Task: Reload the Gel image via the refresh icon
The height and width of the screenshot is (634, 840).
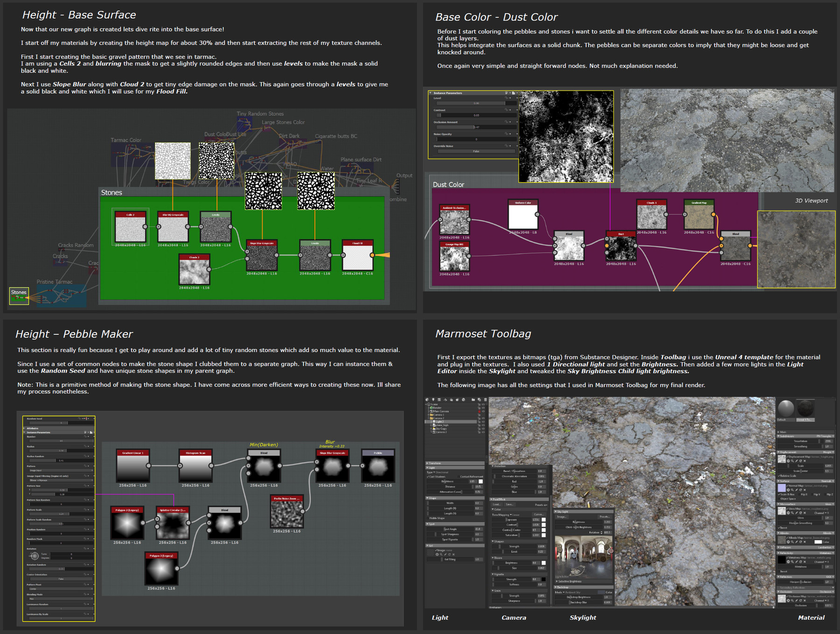Action: point(449,555)
